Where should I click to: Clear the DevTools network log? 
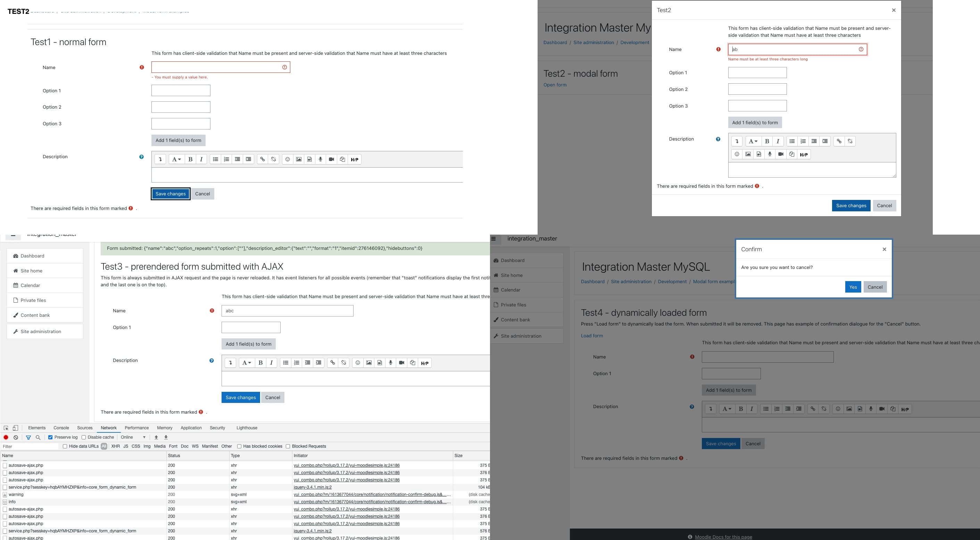click(16, 437)
